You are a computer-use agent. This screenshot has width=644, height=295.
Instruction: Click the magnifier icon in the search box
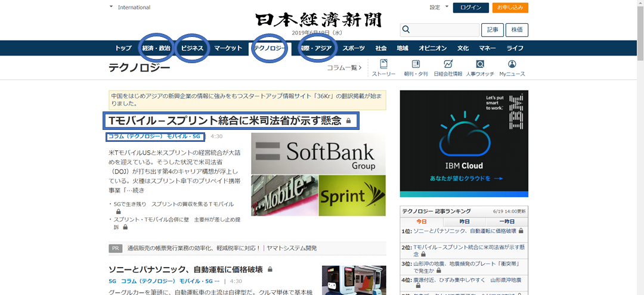tap(406, 30)
